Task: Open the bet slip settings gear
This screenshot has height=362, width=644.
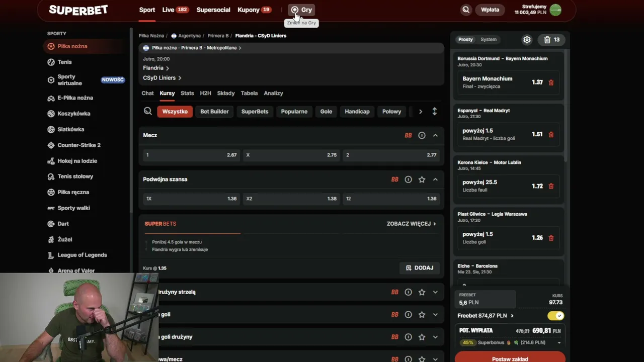Action: (x=527, y=40)
